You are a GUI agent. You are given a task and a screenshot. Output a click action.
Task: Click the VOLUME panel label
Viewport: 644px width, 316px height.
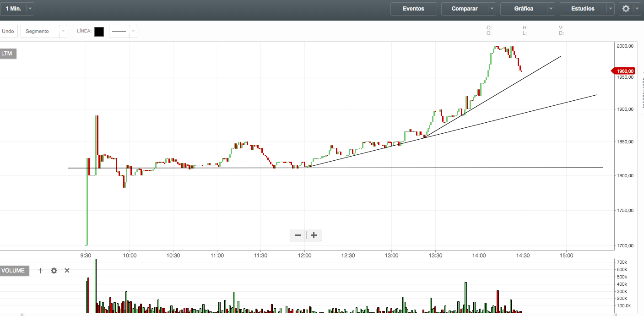point(13,271)
